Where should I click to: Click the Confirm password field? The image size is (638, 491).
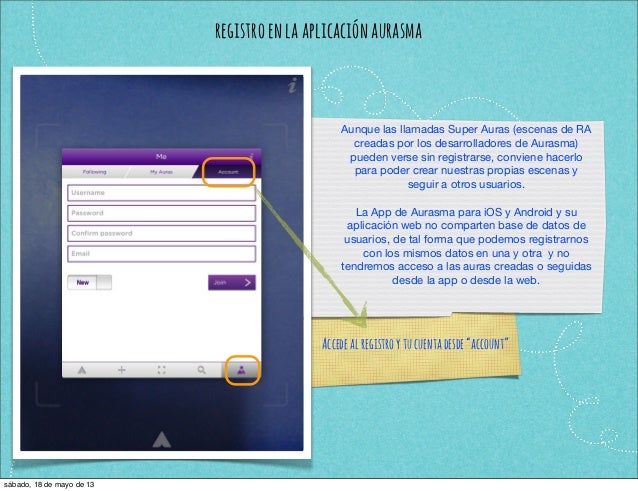point(162,233)
